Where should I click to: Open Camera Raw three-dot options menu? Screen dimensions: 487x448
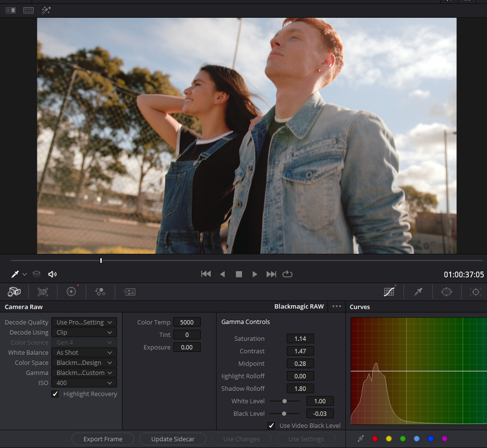coord(336,306)
